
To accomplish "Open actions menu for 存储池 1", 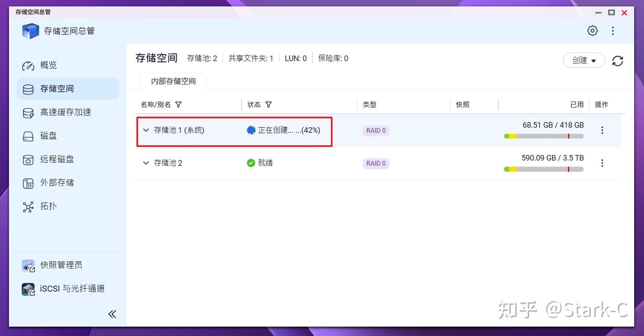I will pos(602,130).
